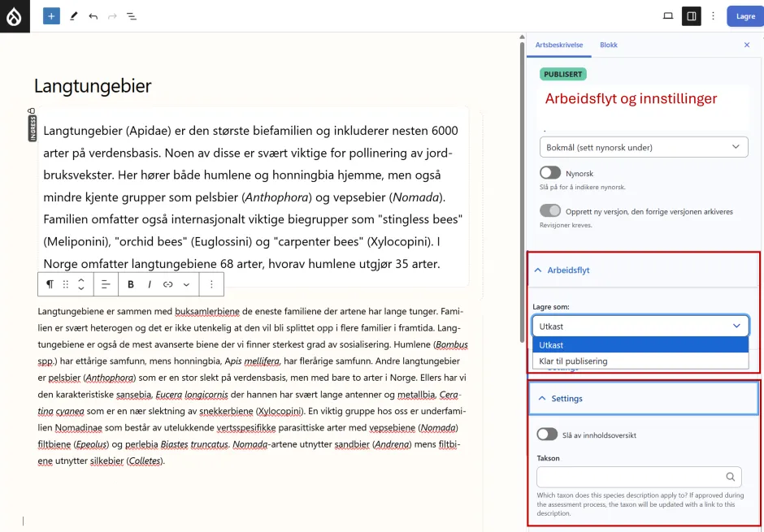
Task: Open the block options menu
Action: click(x=211, y=284)
